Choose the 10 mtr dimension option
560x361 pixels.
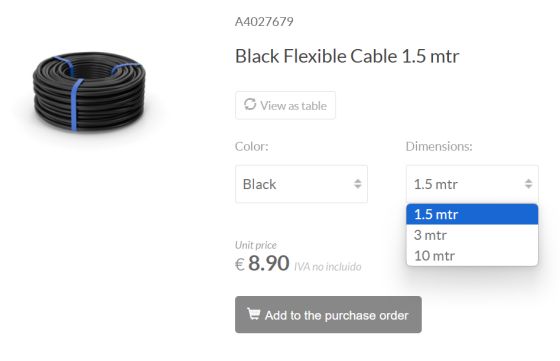pos(472,256)
